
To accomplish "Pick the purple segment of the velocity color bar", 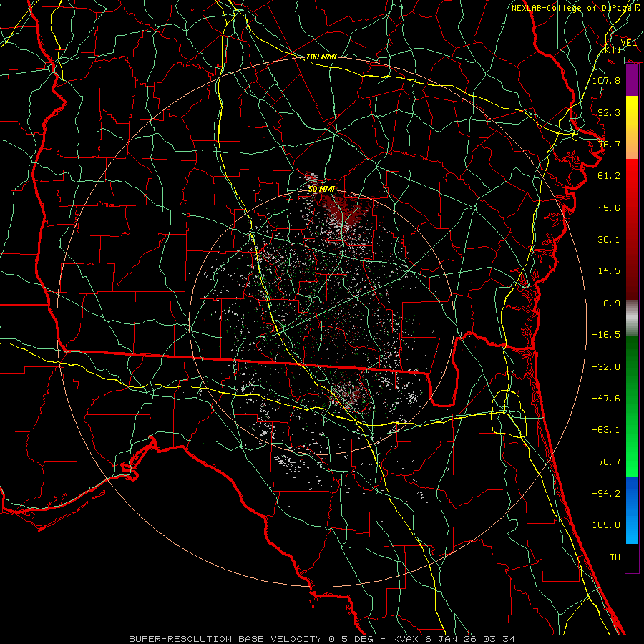I will (632, 80).
